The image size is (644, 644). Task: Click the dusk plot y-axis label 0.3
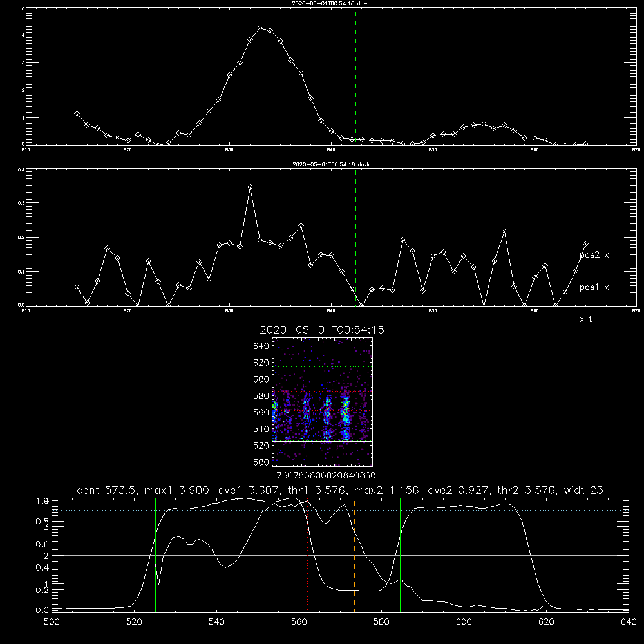[x=21, y=203]
